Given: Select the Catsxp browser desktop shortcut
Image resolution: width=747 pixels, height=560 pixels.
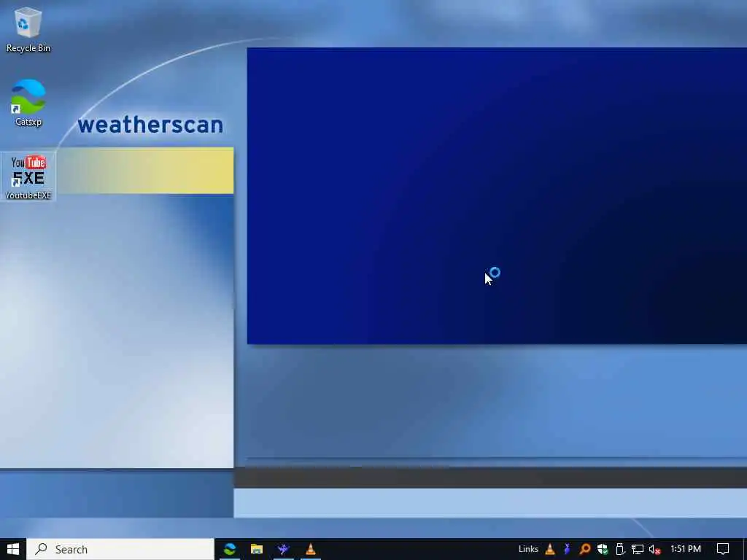Looking at the screenshot, I should 28,104.
